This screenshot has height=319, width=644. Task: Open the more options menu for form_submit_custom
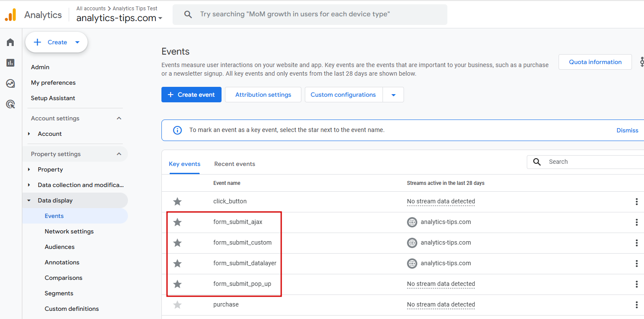coord(636,243)
